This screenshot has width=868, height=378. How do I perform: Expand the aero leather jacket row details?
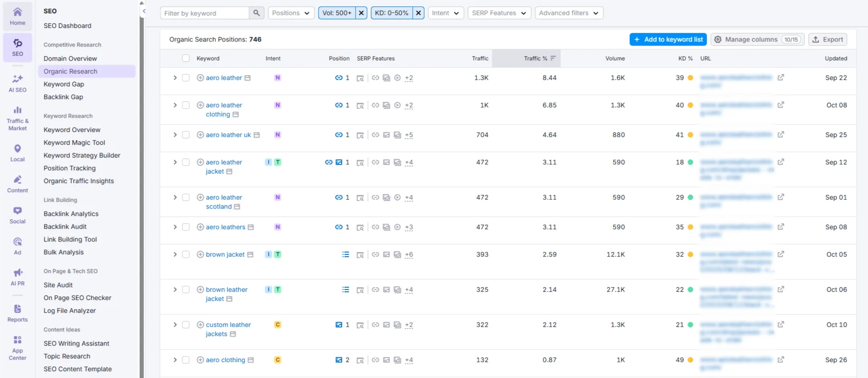click(x=175, y=163)
